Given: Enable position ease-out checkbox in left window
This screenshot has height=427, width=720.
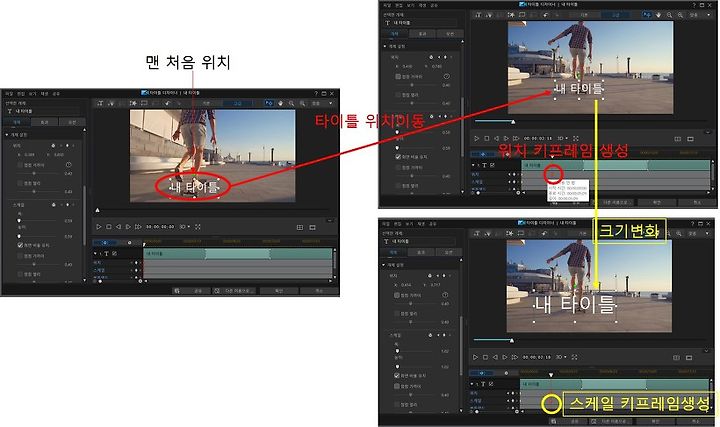Looking at the screenshot, I should click(20, 183).
